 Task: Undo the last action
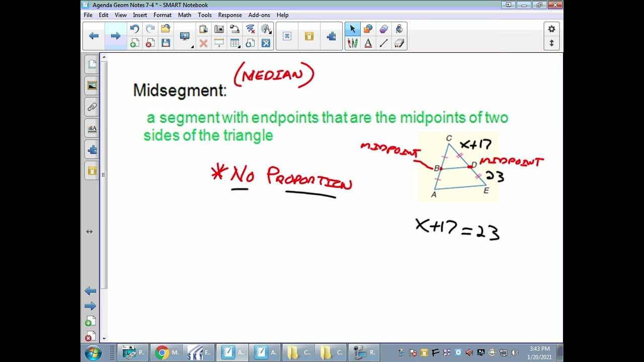[134, 29]
